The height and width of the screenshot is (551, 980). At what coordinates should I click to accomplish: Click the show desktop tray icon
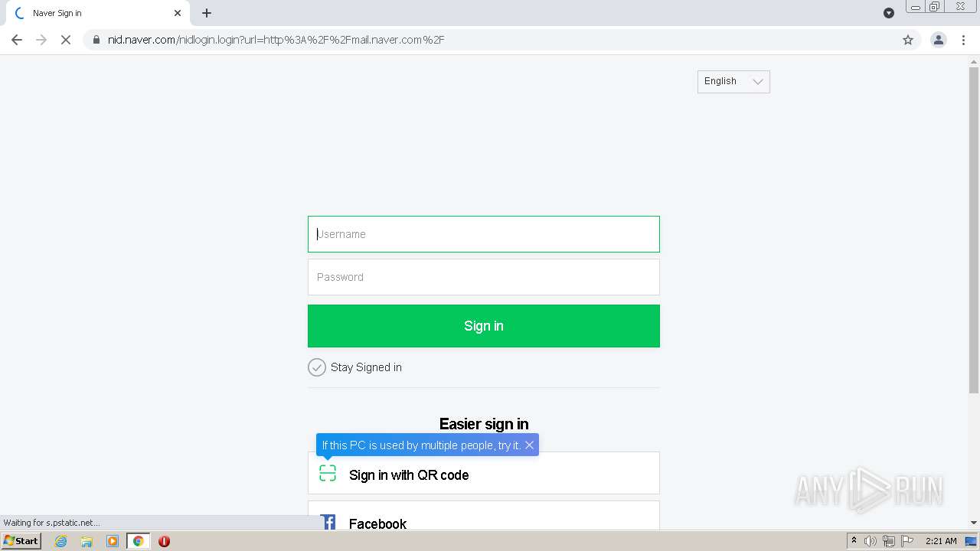(x=971, y=541)
